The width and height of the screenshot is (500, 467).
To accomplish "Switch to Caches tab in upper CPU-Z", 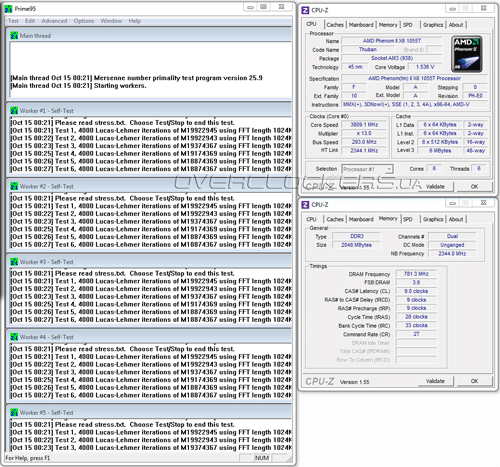I will coord(335,25).
